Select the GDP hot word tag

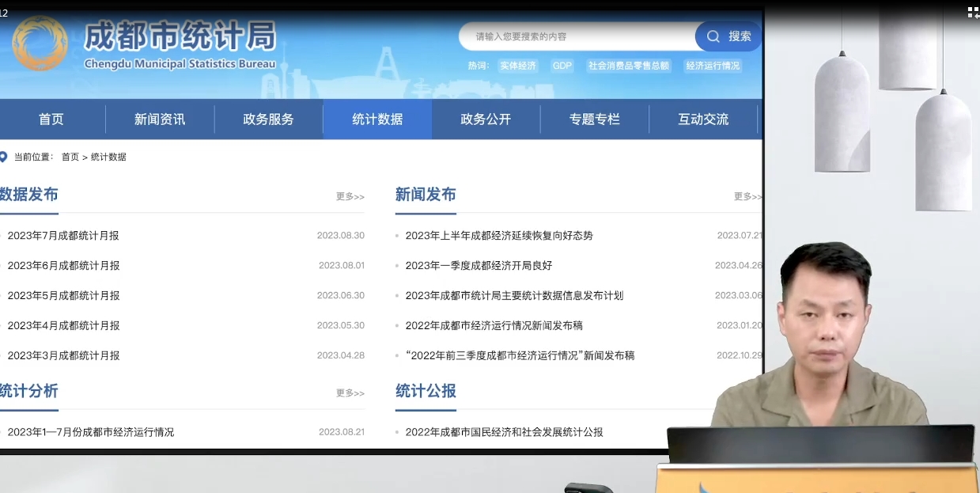[562, 66]
